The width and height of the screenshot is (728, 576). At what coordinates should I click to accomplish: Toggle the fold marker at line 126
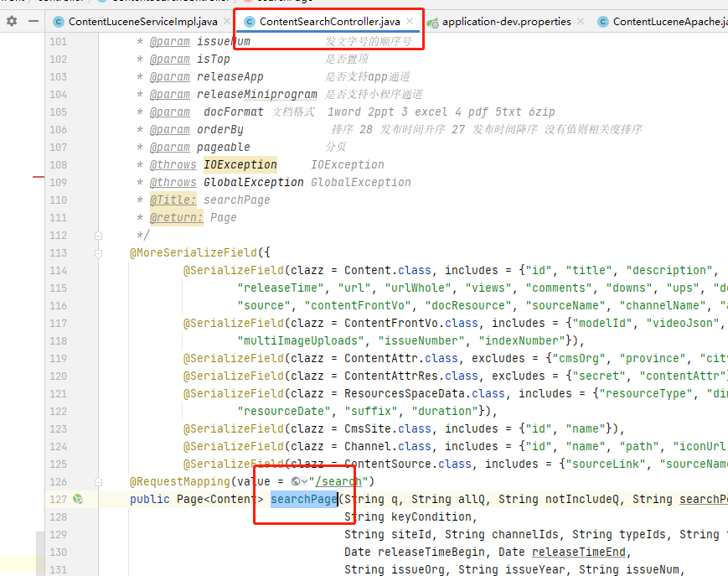click(98, 482)
